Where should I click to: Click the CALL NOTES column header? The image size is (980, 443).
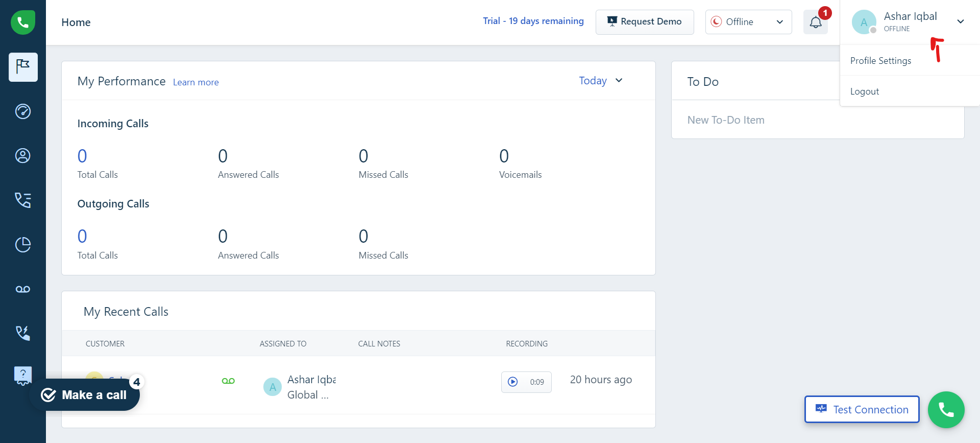click(x=379, y=344)
